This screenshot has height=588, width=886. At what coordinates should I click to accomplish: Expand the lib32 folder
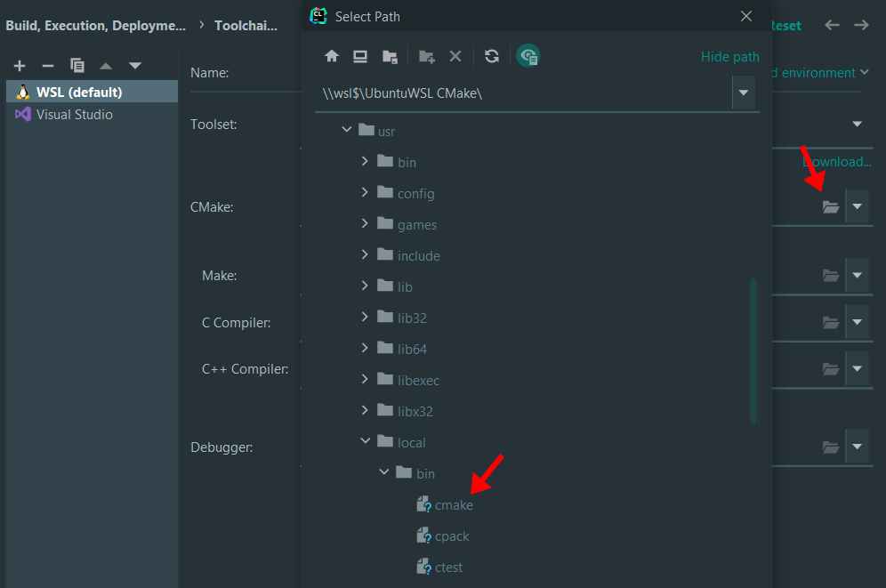365,317
